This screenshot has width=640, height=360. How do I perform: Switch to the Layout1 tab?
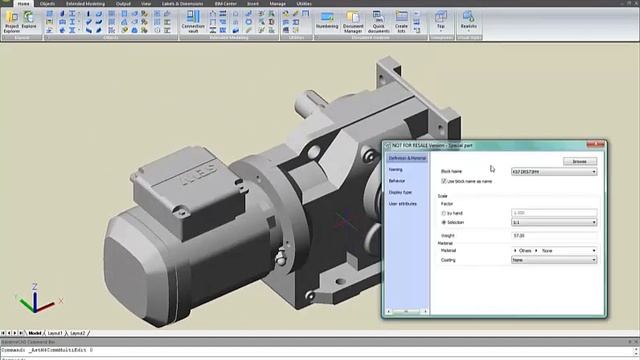[x=55, y=333]
